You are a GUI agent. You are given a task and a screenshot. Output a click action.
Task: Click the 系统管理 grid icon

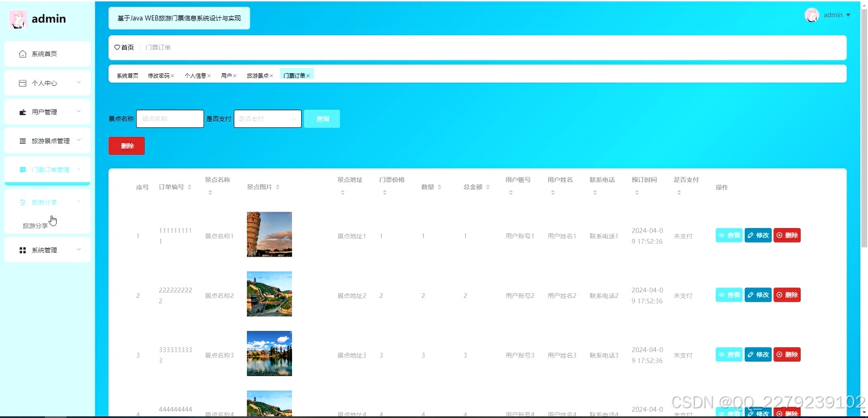[21, 250]
